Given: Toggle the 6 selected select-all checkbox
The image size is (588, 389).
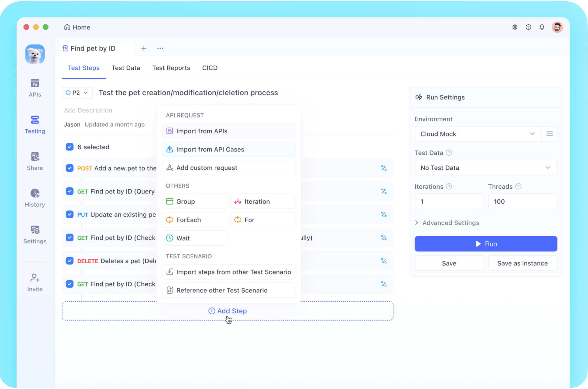Looking at the screenshot, I should tap(69, 147).
